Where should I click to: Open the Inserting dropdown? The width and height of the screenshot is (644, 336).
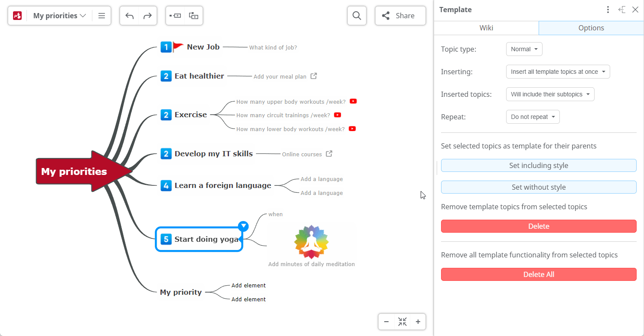(x=558, y=72)
